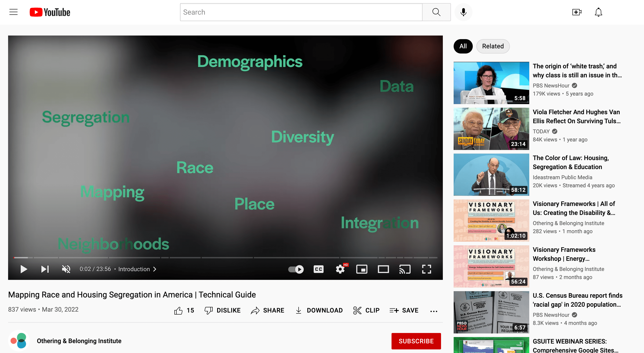Toggle closed captions CC button
Image resolution: width=644 pixels, height=353 pixels.
pyautogui.click(x=318, y=269)
